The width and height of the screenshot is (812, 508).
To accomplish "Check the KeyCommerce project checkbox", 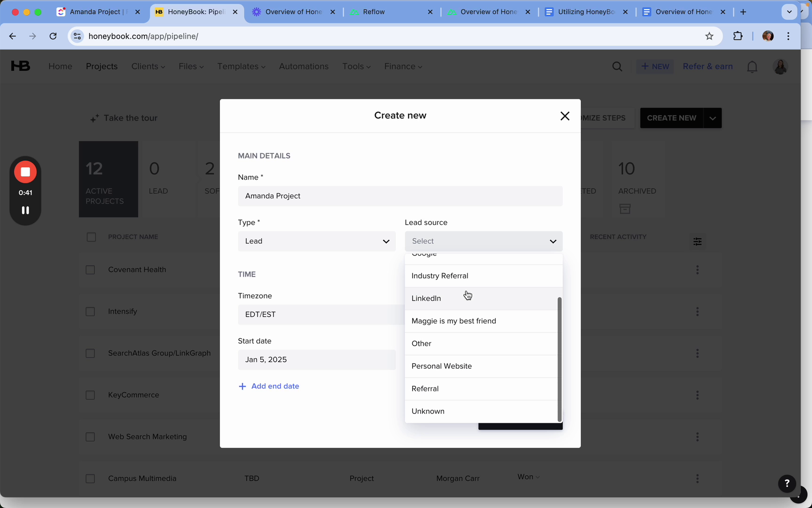I will pyautogui.click(x=90, y=395).
